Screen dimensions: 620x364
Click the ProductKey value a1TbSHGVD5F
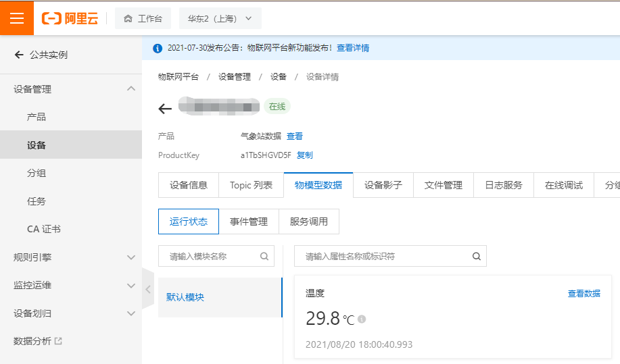coord(266,155)
